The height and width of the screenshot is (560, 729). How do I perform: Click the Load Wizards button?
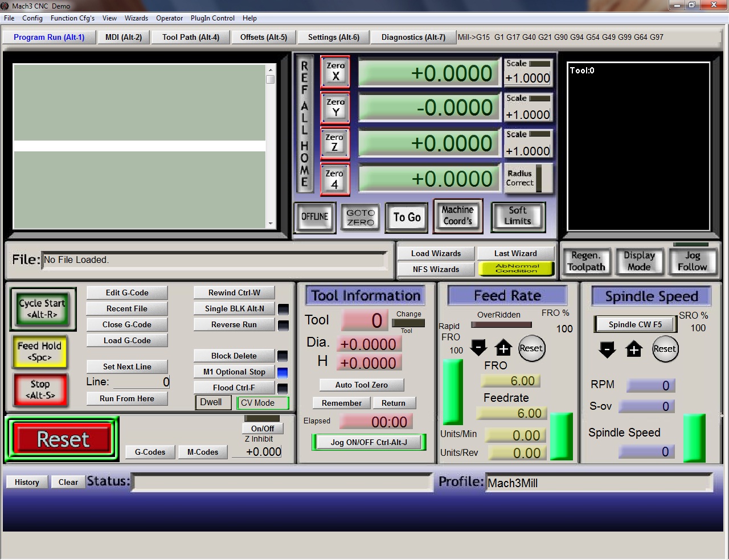point(436,253)
